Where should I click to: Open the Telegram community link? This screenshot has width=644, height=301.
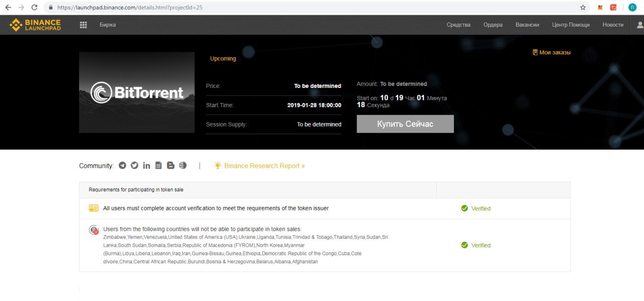coord(122,165)
